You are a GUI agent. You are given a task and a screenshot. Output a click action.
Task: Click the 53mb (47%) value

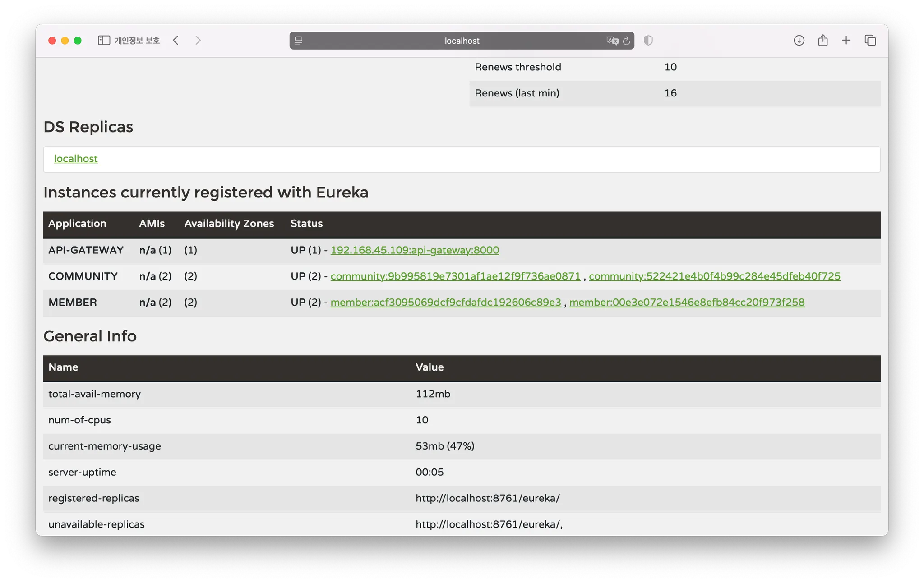tap(445, 446)
